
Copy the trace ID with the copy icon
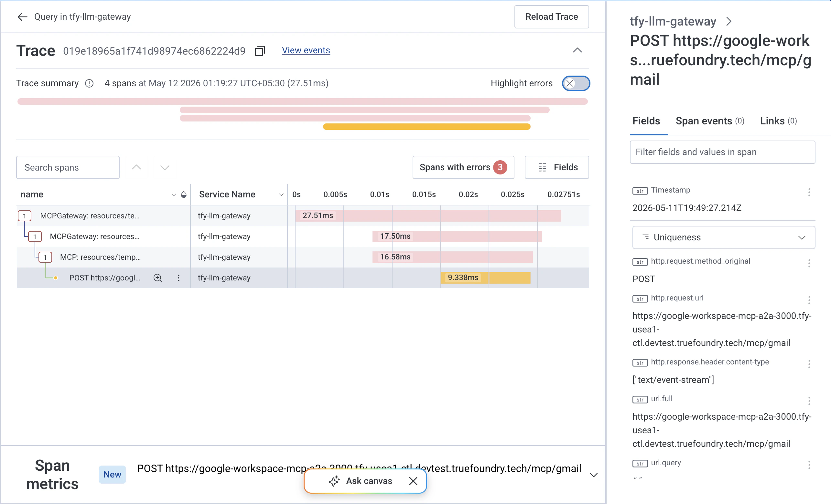[x=260, y=50]
